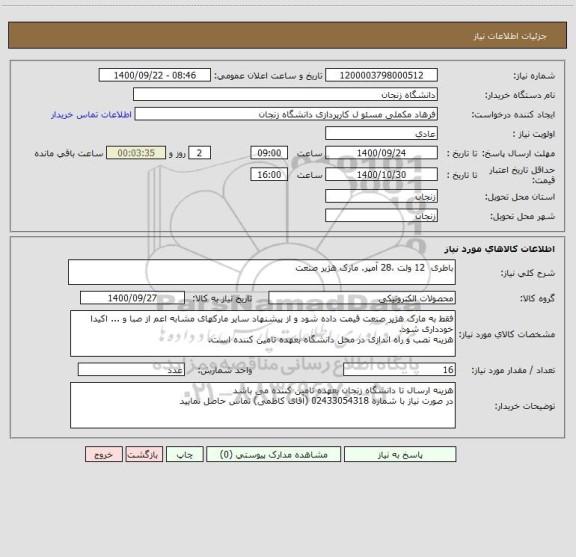
Task: Click the quantity field 16
Action: tap(399, 370)
